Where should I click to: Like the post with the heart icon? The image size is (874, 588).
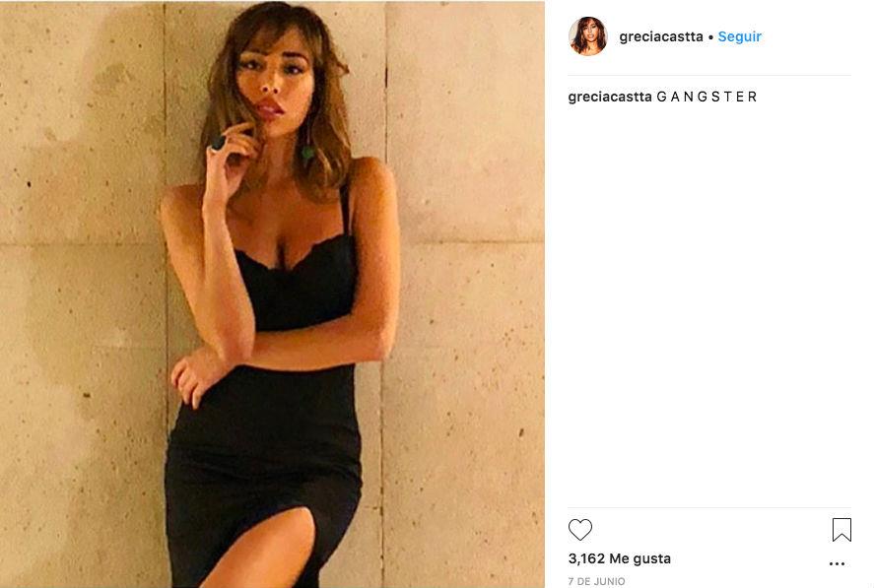(x=579, y=530)
